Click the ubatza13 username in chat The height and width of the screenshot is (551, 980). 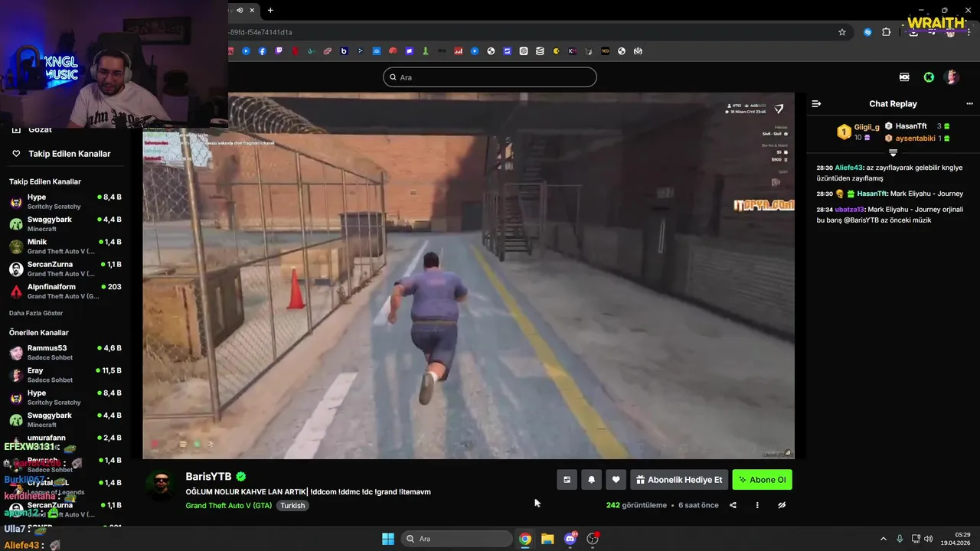(849, 210)
